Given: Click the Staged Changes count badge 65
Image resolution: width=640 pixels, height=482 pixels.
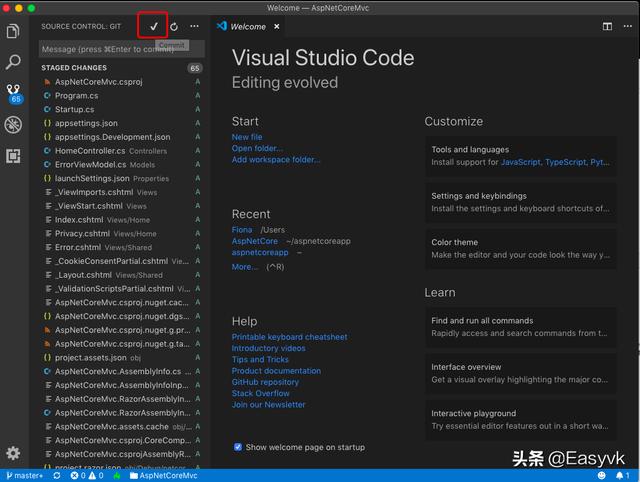Looking at the screenshot, I should 195,68.
